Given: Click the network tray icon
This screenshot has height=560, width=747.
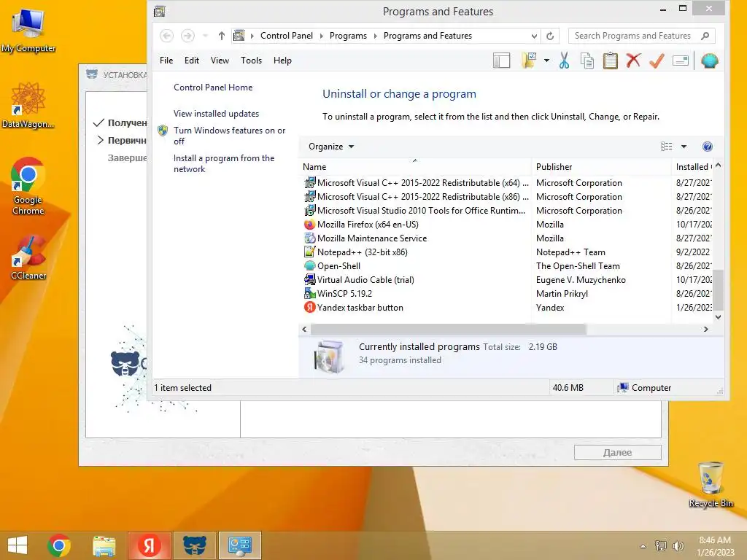Looking at the screenshot, I should (x=661, y=546).
